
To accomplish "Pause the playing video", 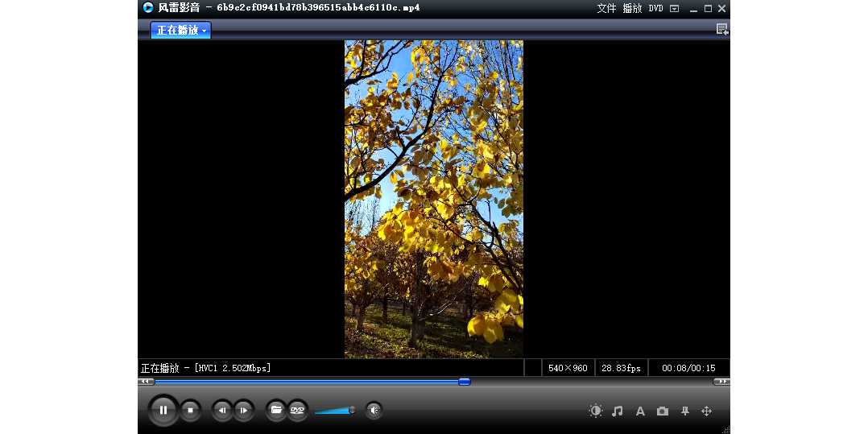I will tap(163, 411).
